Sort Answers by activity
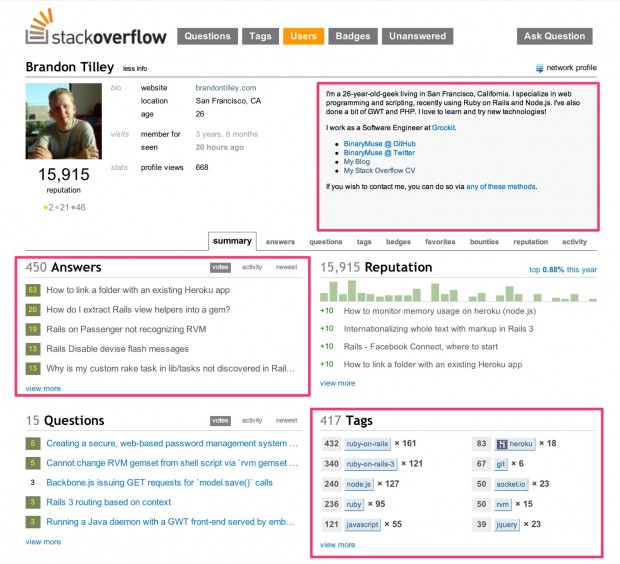The image size is (620, 564). [252, 267]
